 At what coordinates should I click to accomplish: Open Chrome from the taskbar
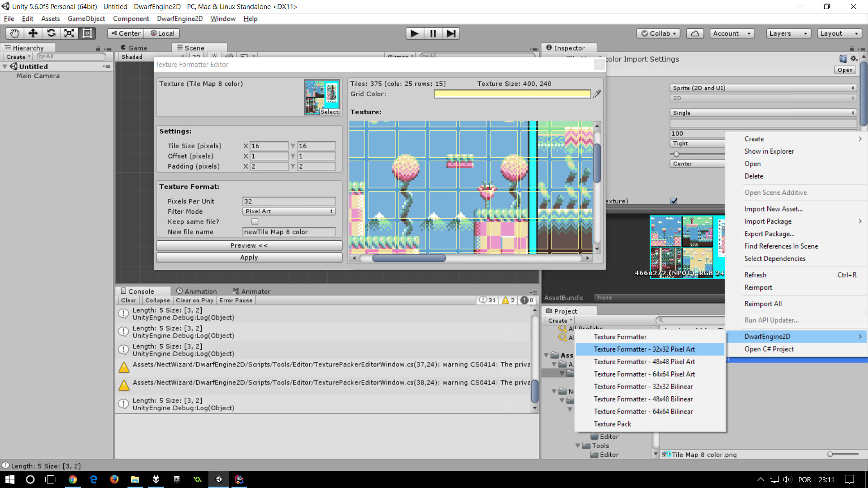pyautogui.click(x=73, y=479)
